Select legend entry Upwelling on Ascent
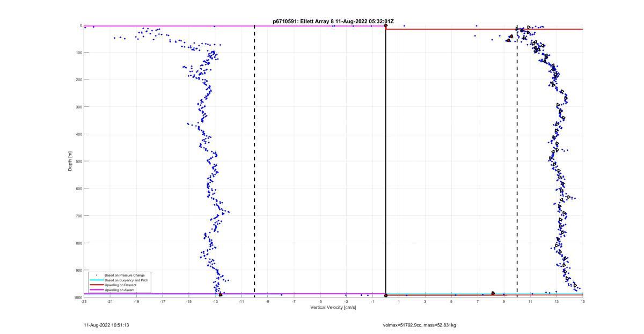Viewport: 644px width, 334px height. click(120, 290)
